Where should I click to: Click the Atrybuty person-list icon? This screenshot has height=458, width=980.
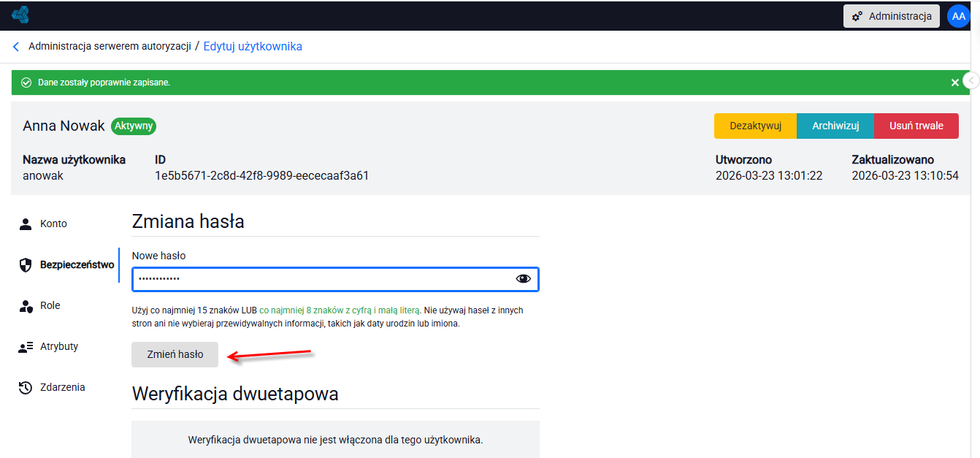[26, 347]
